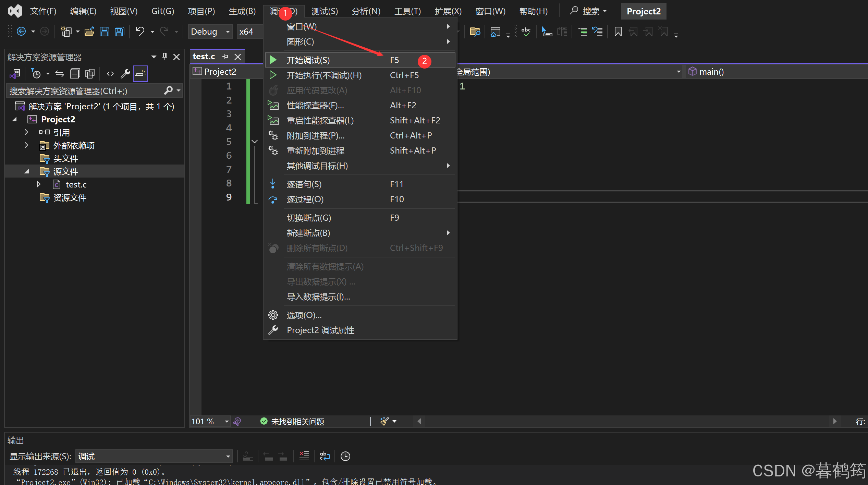Toggle pin on Solution Explorer panel

pos(165,57)
